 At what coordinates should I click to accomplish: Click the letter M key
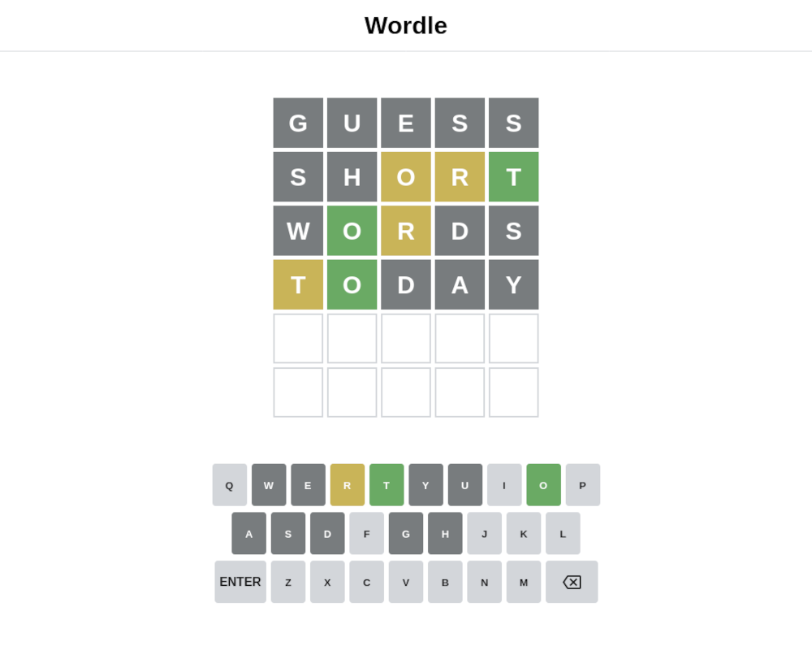pyautogui.click(x=524, y=582)
